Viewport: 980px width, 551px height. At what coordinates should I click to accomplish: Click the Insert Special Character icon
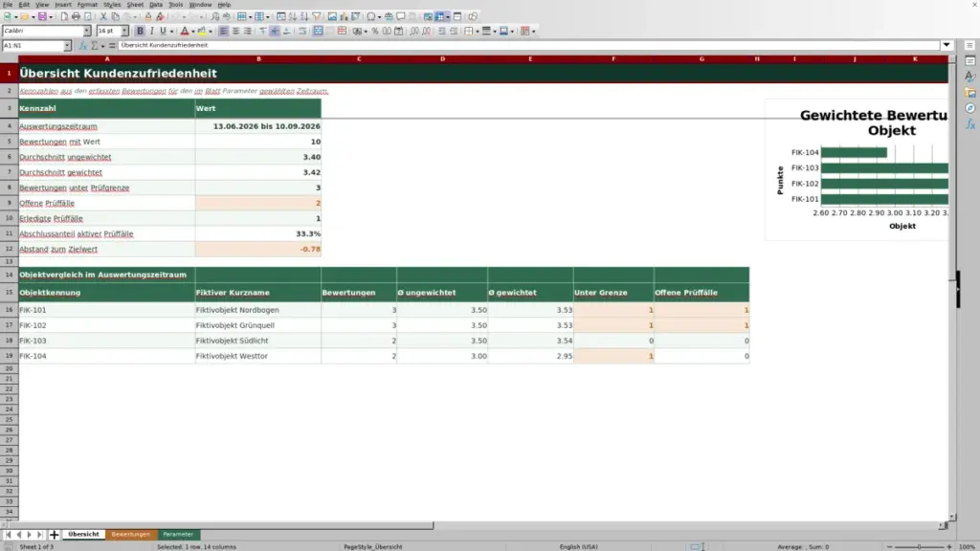(371, 17)
